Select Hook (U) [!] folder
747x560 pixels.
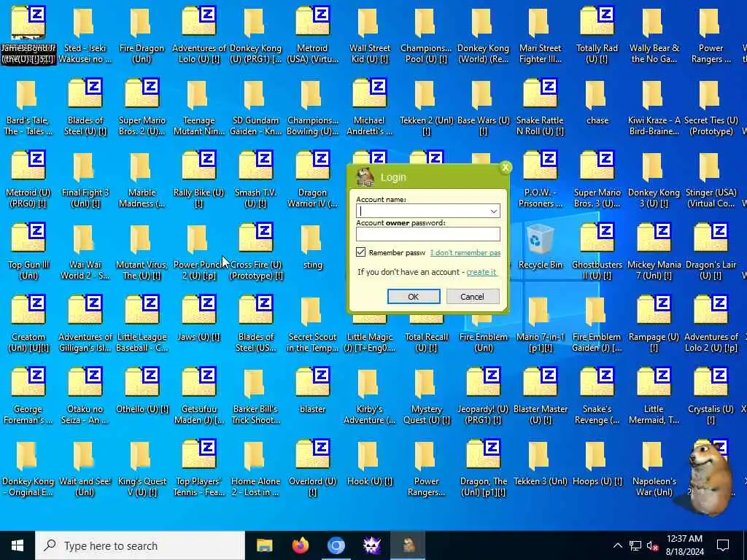[x=369, y=464]
